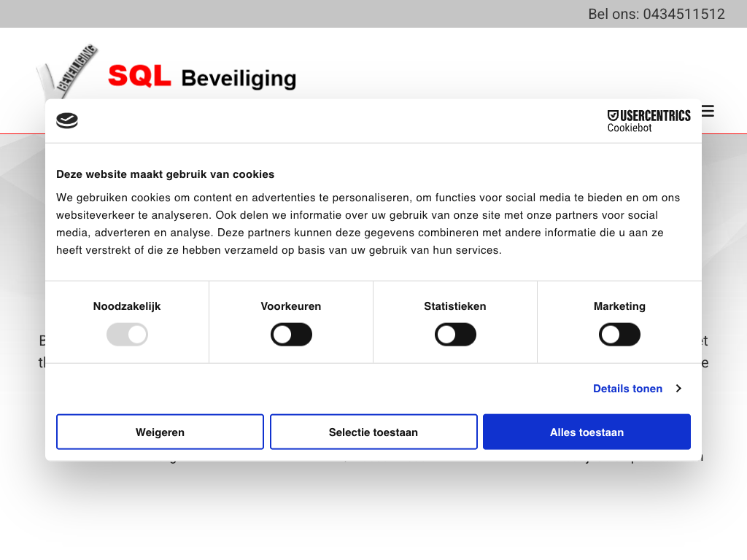Expand Details tonen chevron arrow
Viewport: 747px width, 560px height.
point(679,389)
